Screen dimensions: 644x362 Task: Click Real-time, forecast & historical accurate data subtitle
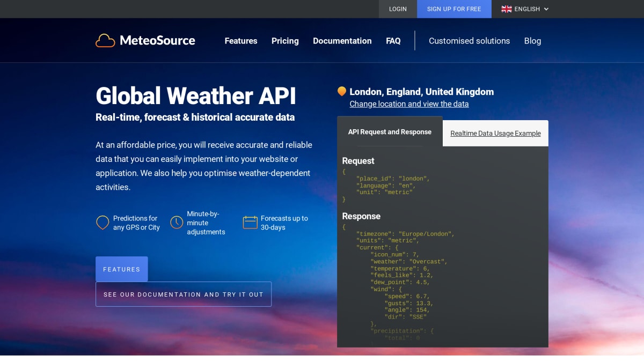click(195, 117)
